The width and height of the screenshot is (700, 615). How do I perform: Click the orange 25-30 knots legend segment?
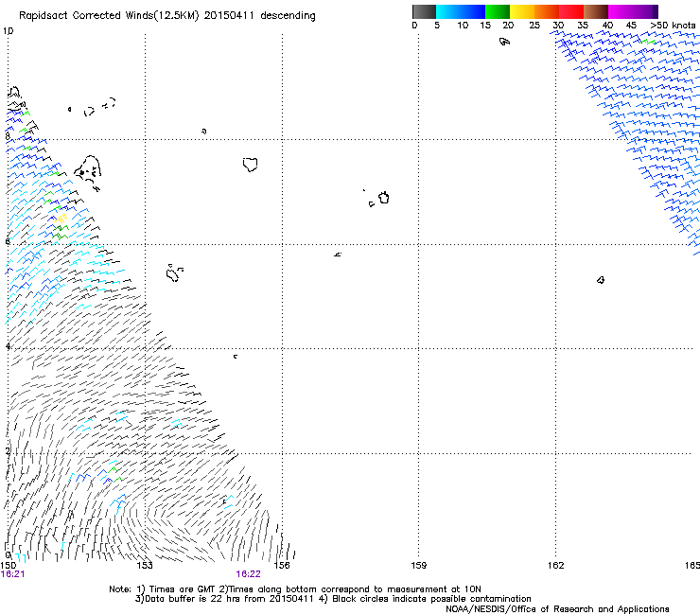point(547,11)
